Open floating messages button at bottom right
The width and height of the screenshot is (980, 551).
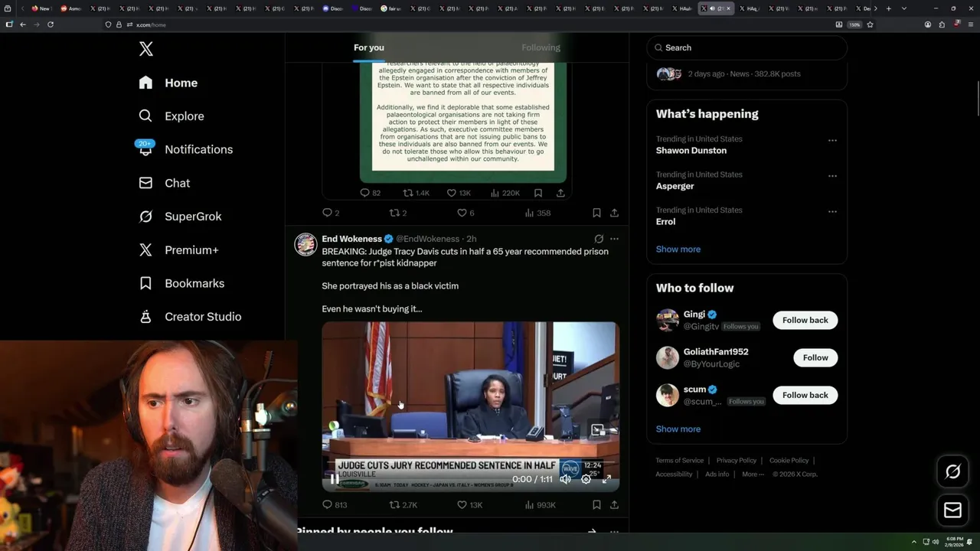point(952,510)
